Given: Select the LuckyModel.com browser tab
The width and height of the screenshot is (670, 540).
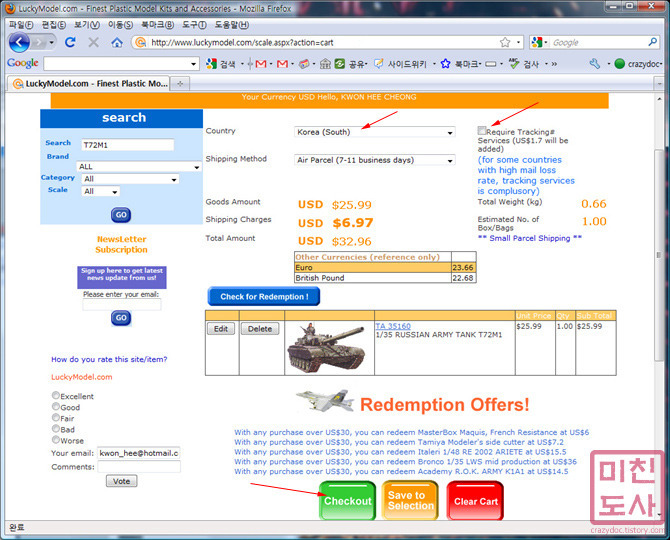Looking at the screenshot, I should pyautogui.click(x=89, y=84).
